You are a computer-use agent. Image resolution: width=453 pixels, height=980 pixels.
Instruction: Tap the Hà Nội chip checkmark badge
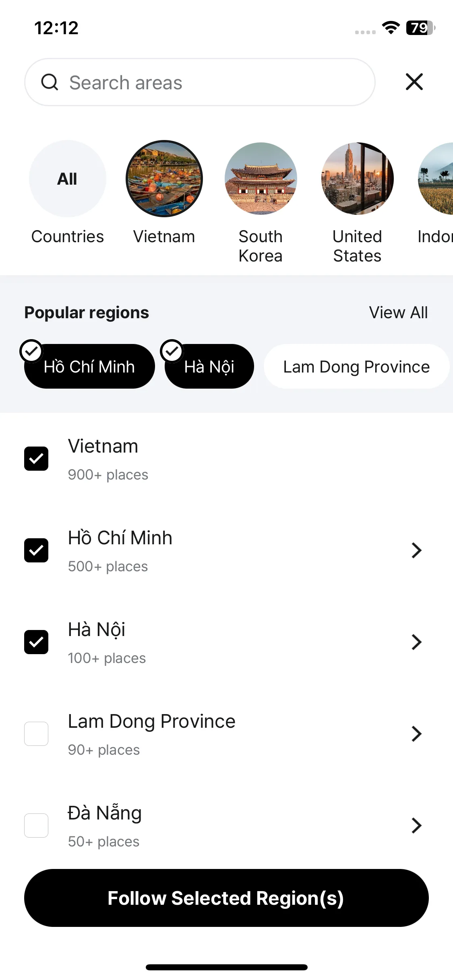[x=172, y=351]
